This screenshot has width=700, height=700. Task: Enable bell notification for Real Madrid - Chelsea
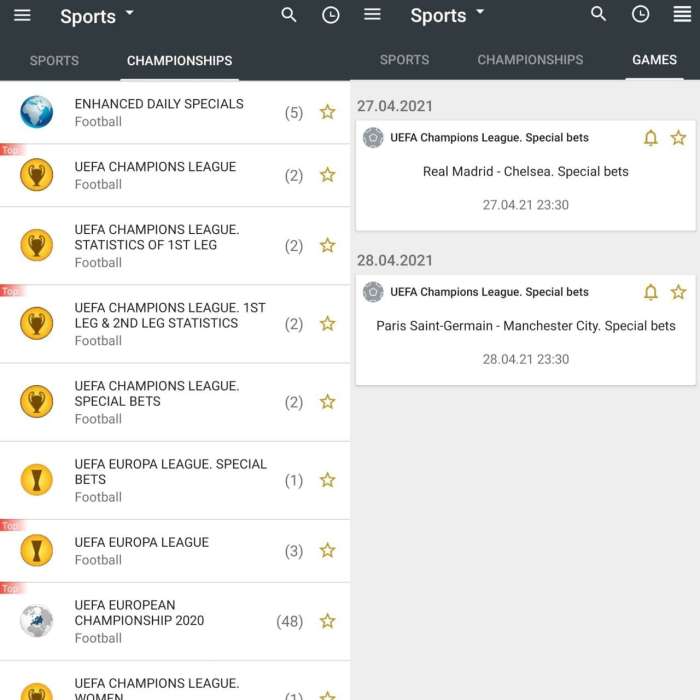(650, 138)
